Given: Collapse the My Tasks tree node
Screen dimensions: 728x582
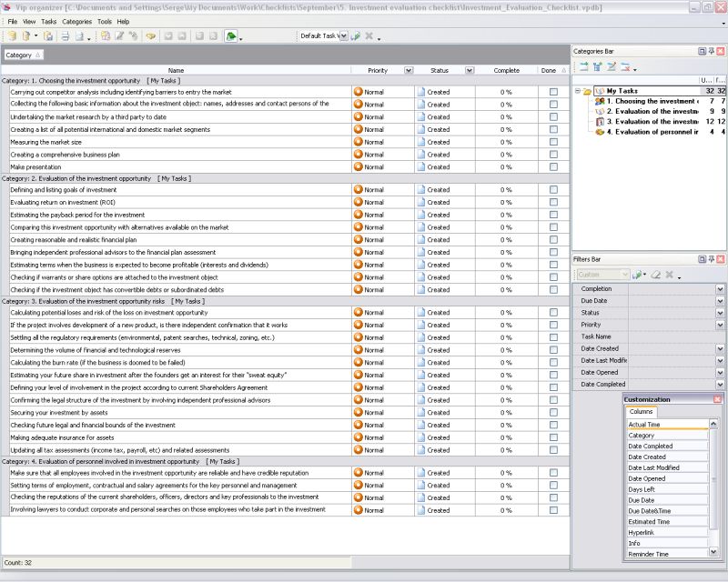Looking at the screenshot, I should point(578,91).
